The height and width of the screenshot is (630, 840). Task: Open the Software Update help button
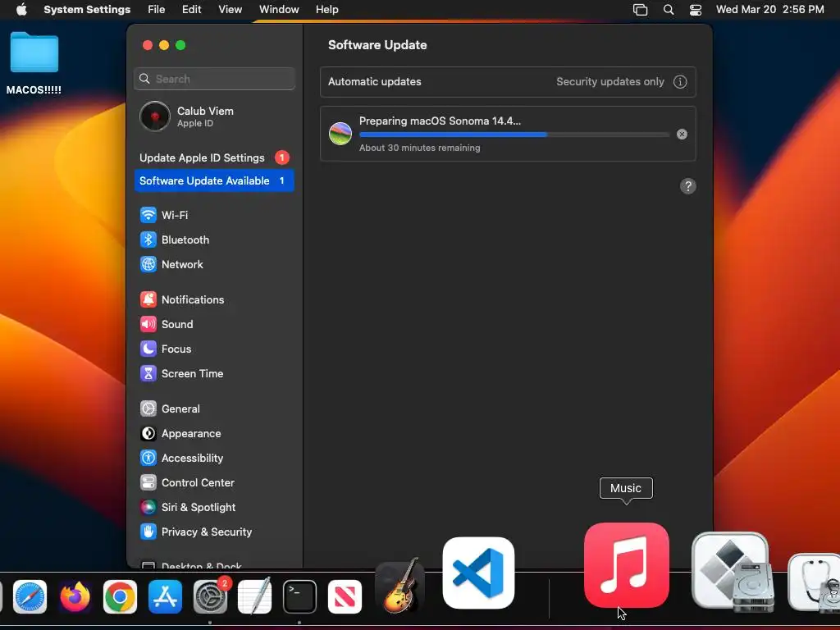[x=688, y=186]
